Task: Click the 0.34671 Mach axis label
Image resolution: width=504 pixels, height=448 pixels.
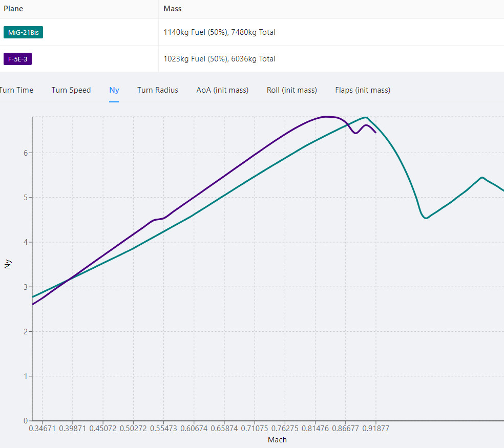Action: coord(42,429)
